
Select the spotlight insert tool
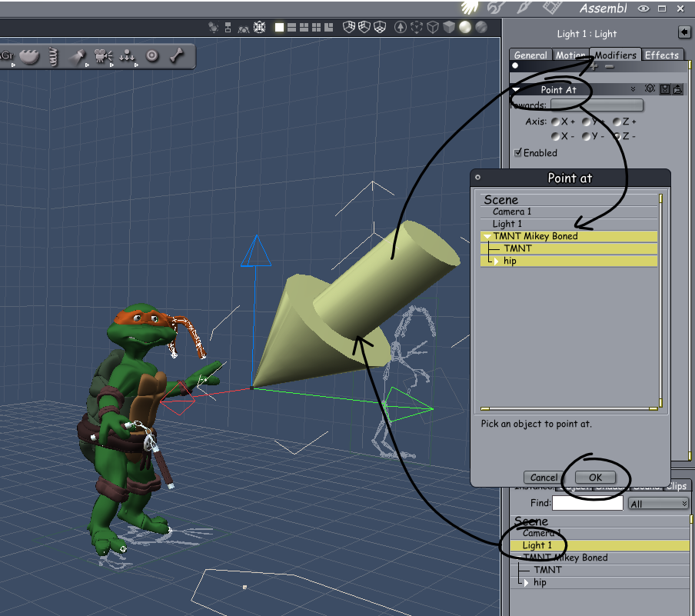[x=77, y=57]
